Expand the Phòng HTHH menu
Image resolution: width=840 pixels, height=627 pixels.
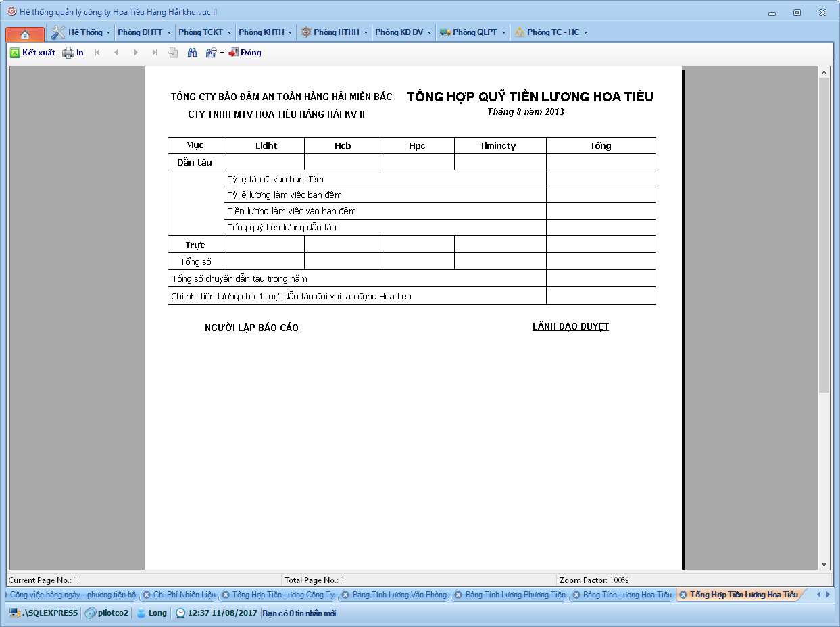pyautogui.click(x=335, y=32)
